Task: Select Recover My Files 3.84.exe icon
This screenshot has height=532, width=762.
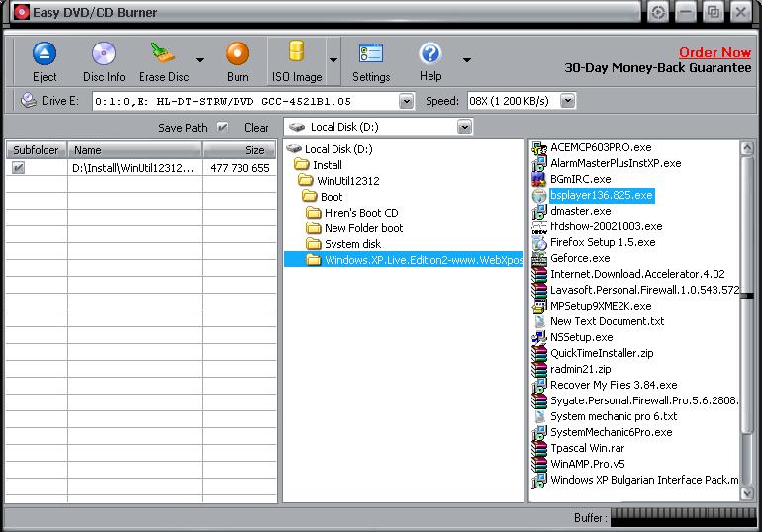Action: (539, 385)
